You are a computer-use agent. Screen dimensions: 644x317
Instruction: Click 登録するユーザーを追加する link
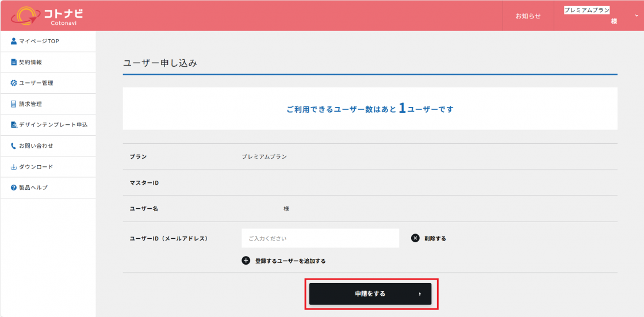point(290,261)
